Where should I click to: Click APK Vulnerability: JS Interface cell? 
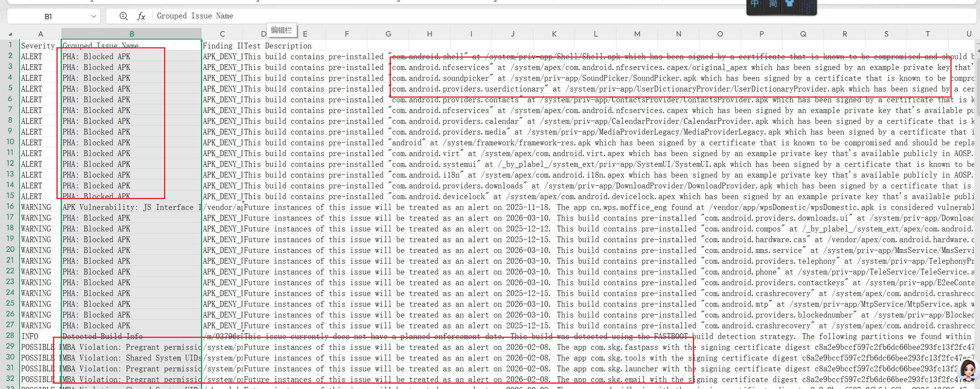131,207
